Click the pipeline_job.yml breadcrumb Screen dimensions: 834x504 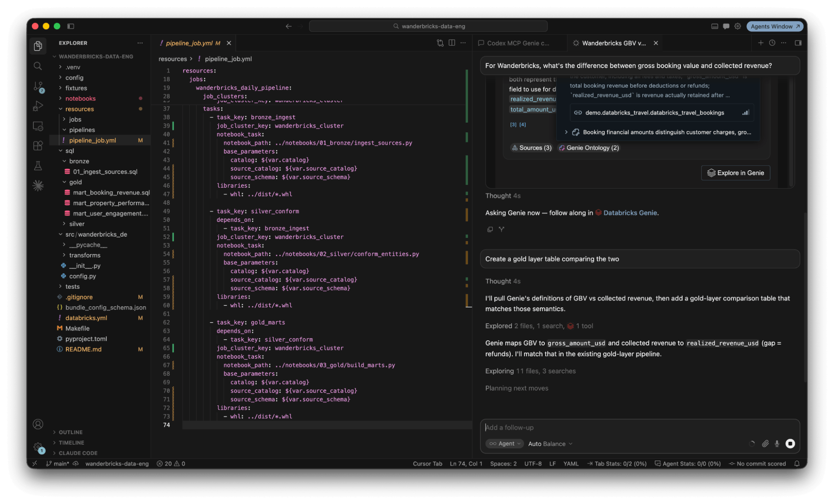228,59
